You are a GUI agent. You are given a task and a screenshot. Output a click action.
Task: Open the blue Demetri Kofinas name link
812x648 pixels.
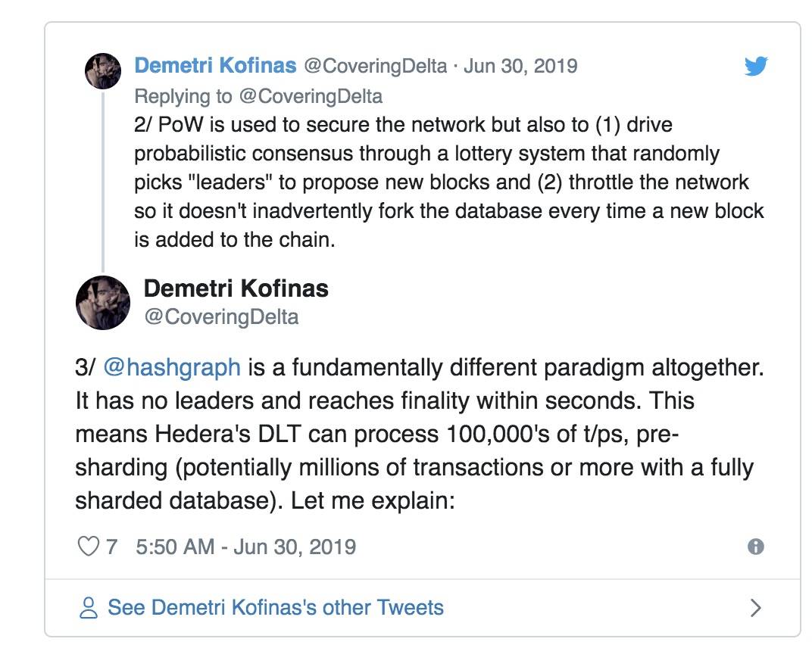point(215,66)
